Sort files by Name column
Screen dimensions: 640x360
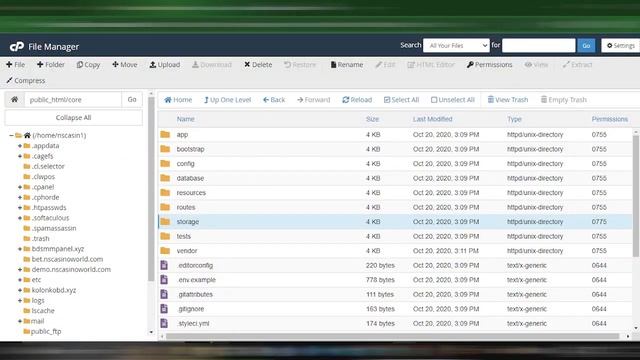(x=185, y=119)
